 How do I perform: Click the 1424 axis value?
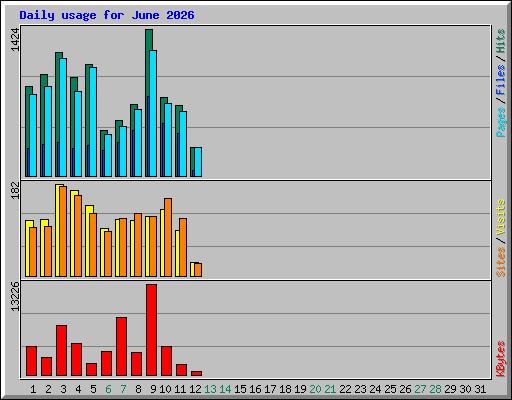(x=15, y=40)
